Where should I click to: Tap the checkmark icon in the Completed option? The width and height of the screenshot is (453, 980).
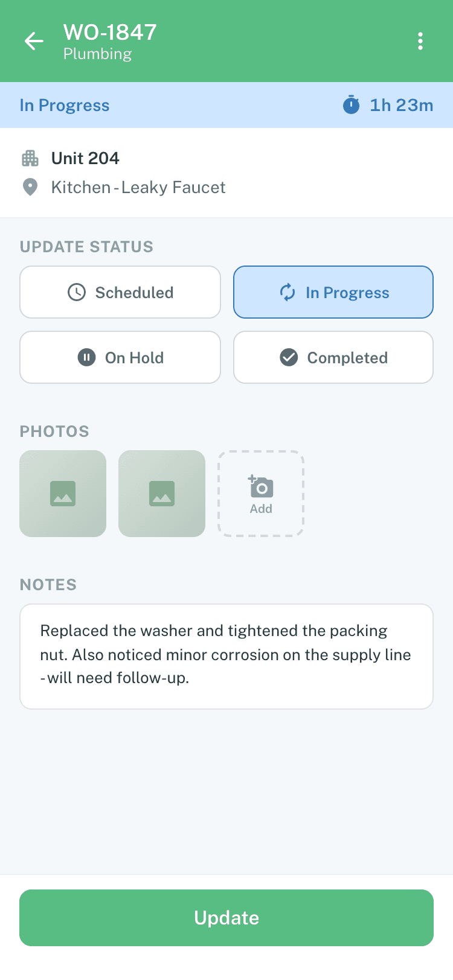click(290, 357)
